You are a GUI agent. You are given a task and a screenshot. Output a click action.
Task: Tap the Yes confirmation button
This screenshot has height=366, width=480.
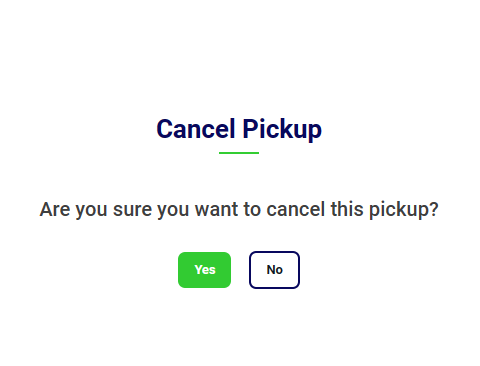coord(204,270)
